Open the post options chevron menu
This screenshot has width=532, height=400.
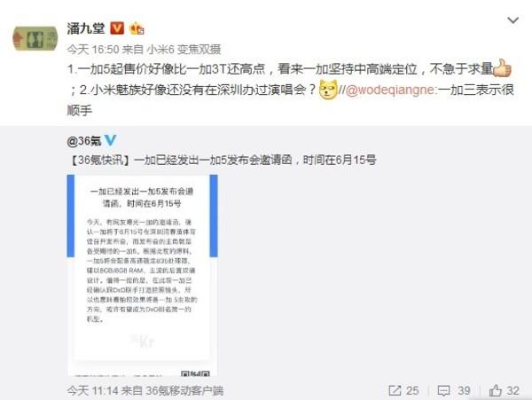[x=512, y=20]
